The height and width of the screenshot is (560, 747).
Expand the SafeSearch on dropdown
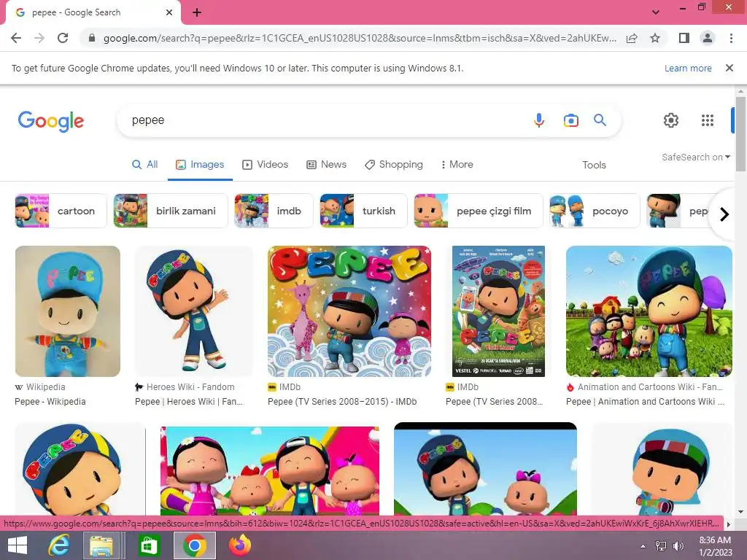coord(695,157)
